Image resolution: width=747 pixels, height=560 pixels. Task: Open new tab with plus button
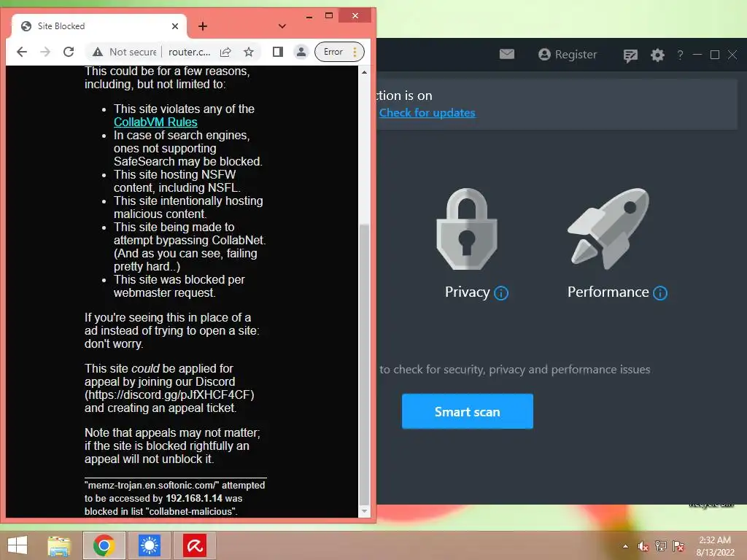click(x=203, y=26)
